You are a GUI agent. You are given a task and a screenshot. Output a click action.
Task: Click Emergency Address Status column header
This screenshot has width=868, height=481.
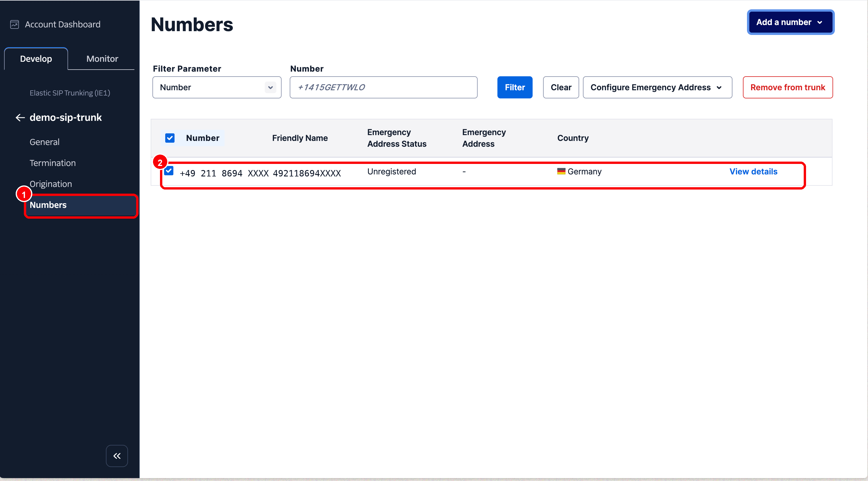[396, 138]
